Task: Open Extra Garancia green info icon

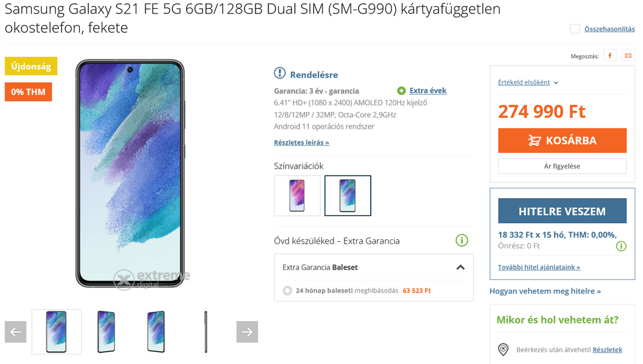Action: 461,241
